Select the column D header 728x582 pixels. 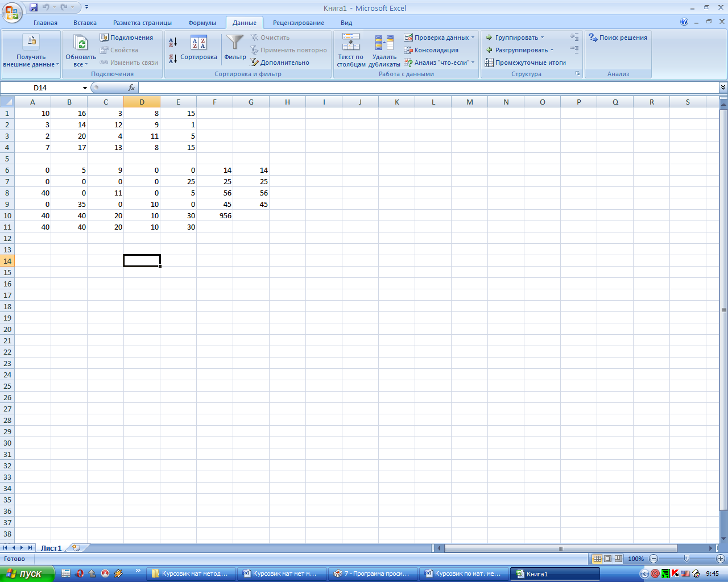point(142,102)
